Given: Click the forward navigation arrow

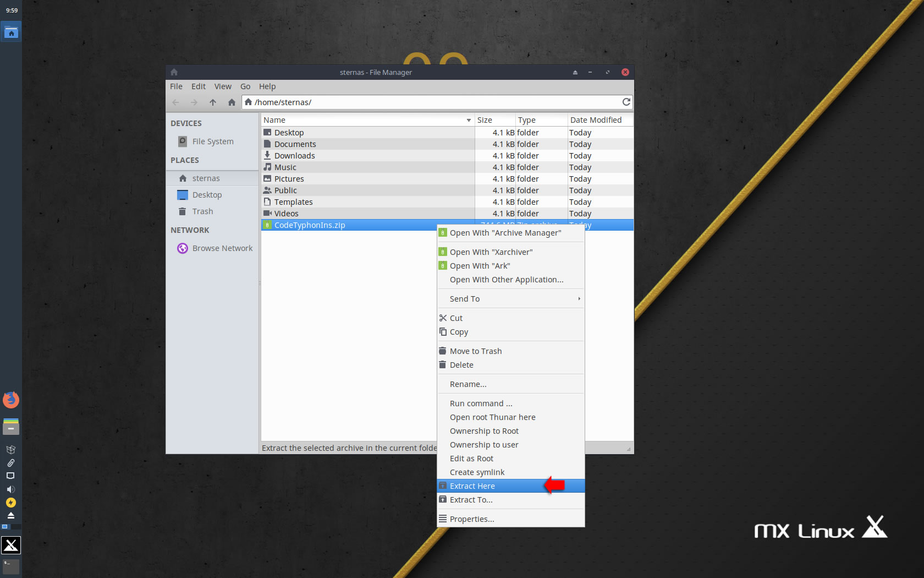Looking at the screenshot, I should [x=194, y=102].
